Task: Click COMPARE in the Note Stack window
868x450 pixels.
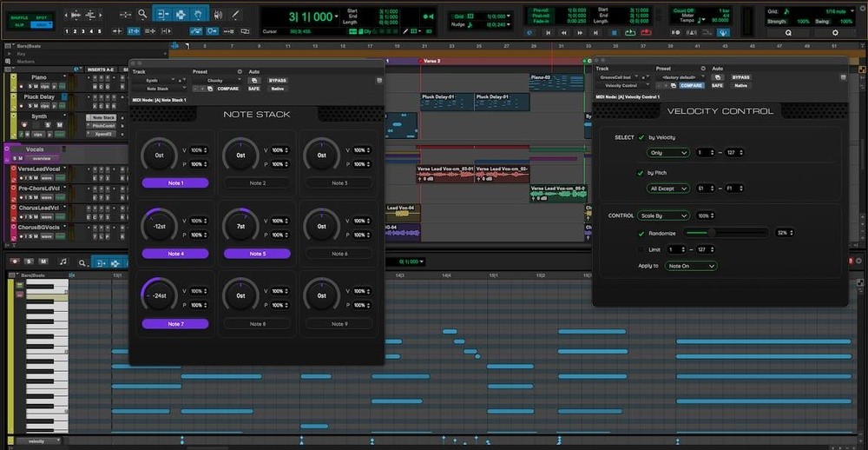Action: pyautogui.click(x=228, y=89)
